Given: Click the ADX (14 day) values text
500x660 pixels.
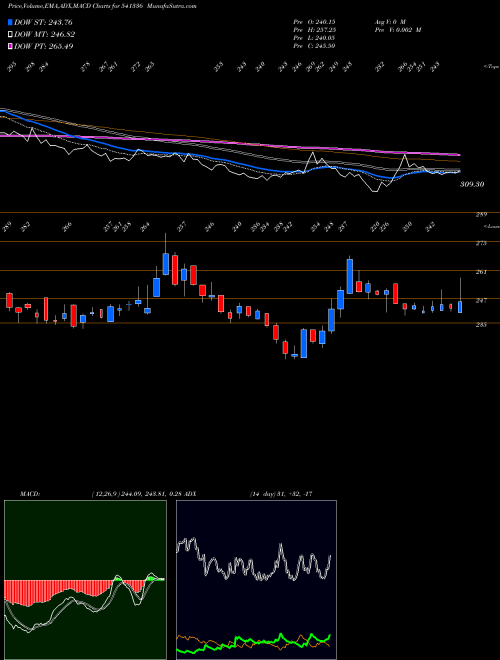Looking at the screenshot, I should (x=281, y=494).
